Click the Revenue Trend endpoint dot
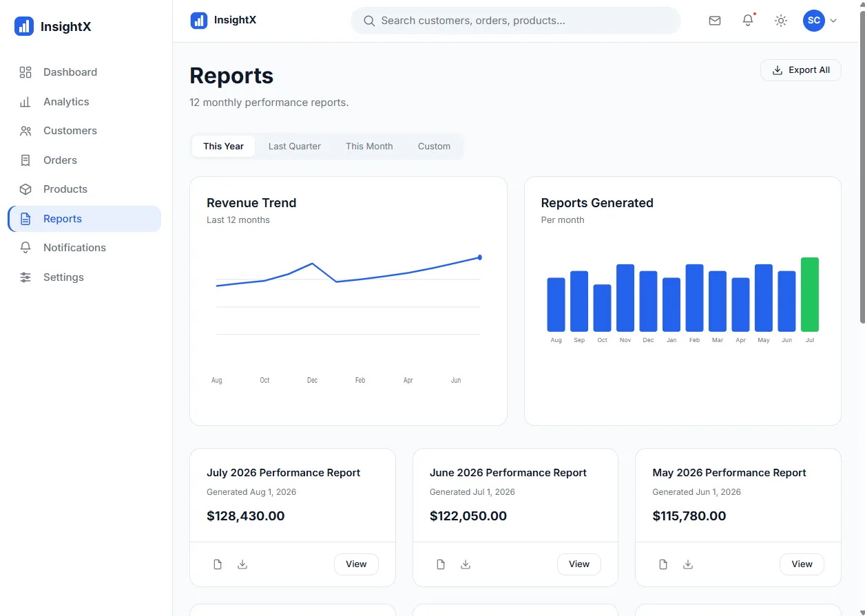The width and height of the screenshot is (865, 616). [480, 257]
